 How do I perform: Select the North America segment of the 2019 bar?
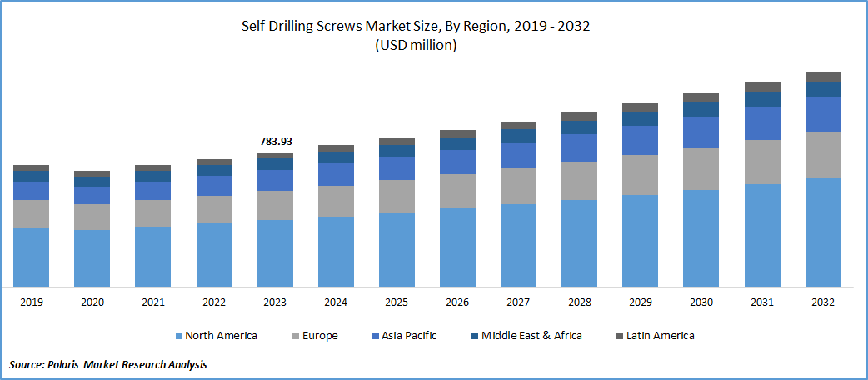tap(31, 257)
